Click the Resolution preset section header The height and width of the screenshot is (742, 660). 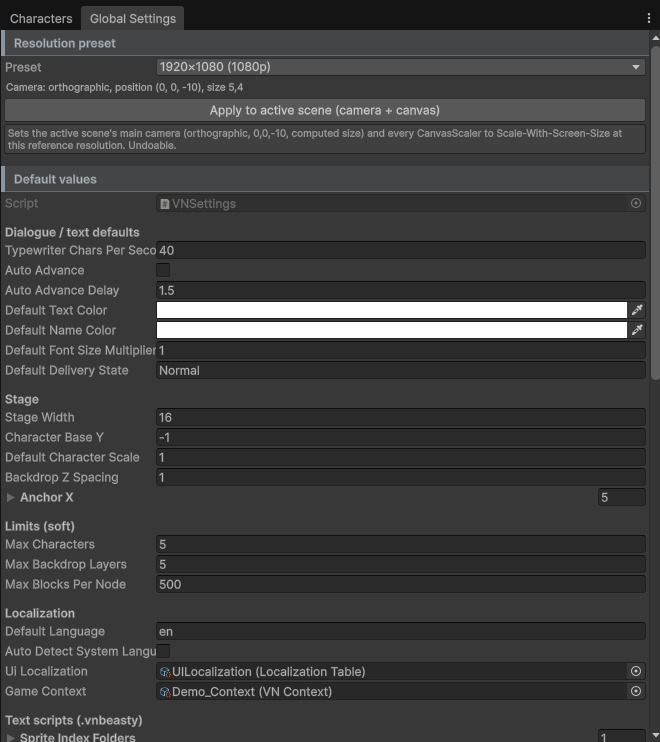(x=326, y=43)
